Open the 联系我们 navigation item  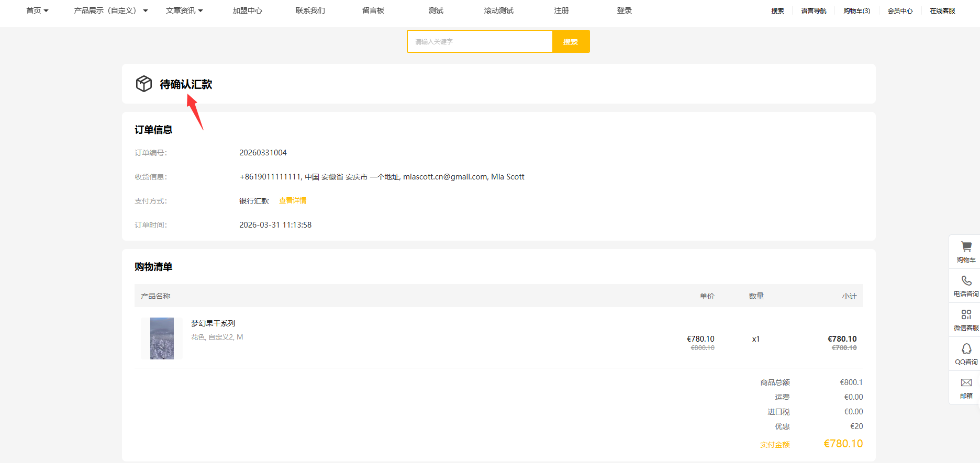(310, 10)
